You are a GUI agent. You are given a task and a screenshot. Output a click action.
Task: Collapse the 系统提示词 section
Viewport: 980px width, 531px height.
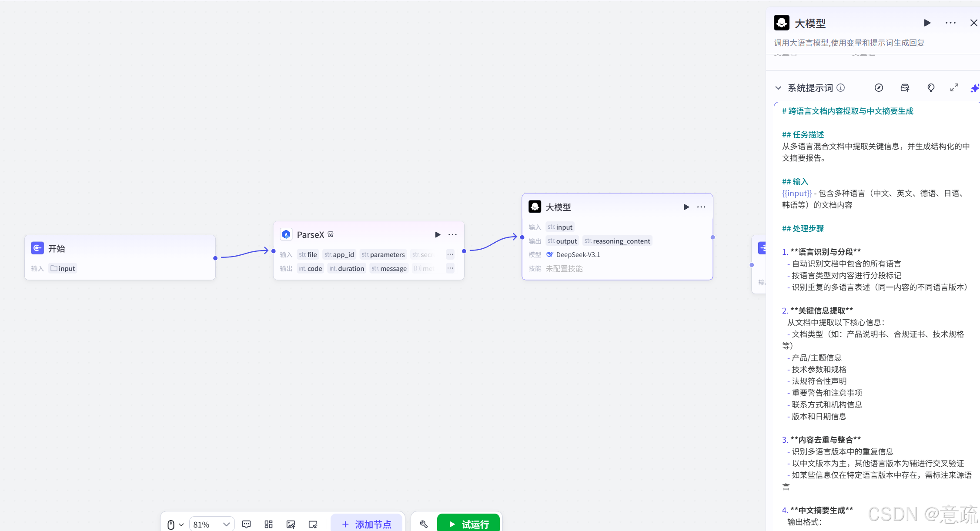(x=778, y=88)
